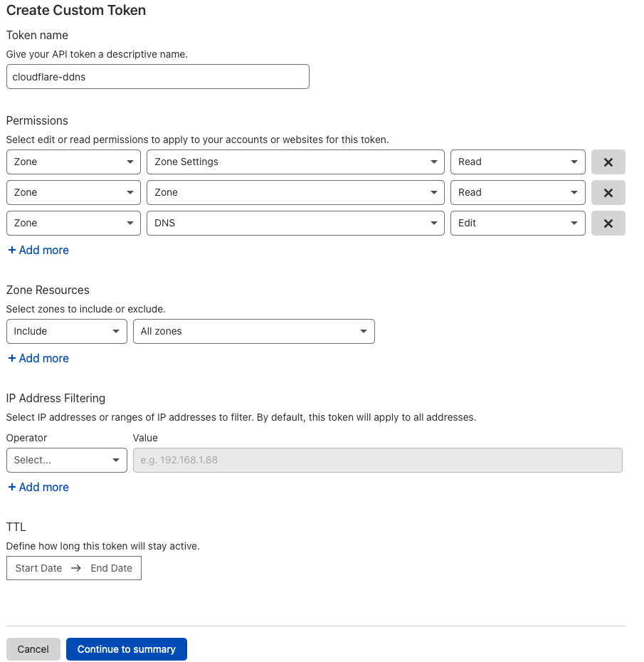Click the token name text field
This screenshot has height=662, width=644.
click(x=157, y=77)
